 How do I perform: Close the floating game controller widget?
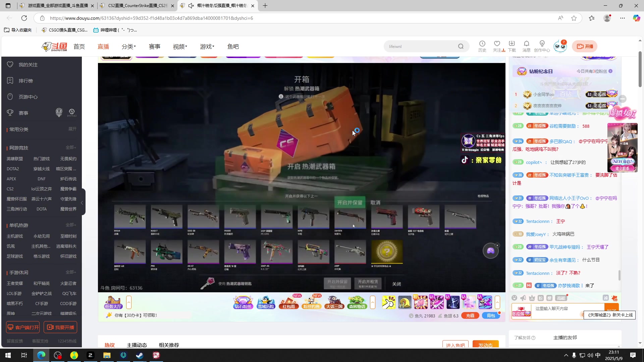pos(497,245)
